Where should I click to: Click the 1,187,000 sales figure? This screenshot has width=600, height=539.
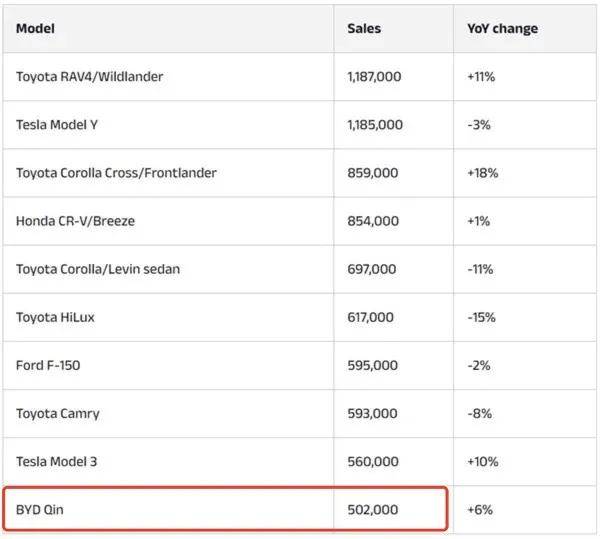[x=375, y=76]
